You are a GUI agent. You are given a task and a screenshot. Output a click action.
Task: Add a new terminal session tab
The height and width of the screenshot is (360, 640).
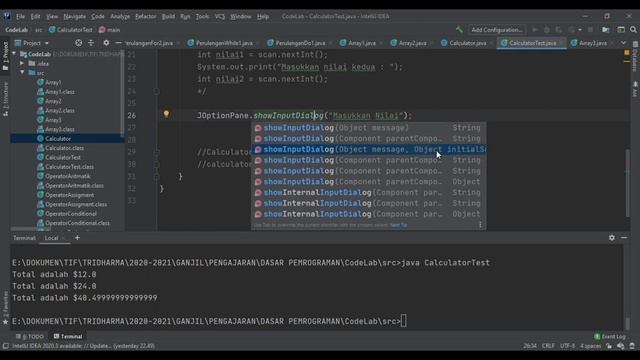77,238
